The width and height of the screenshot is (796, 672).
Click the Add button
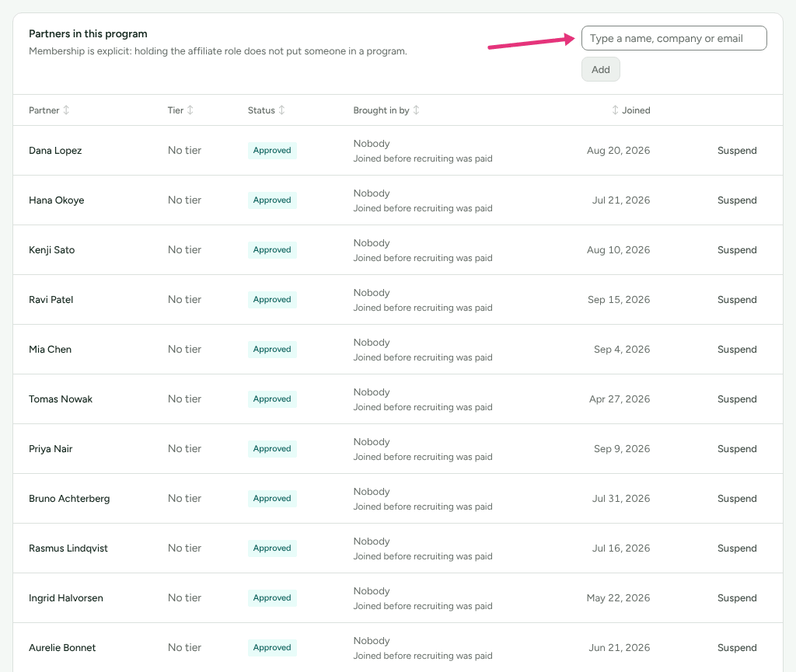601,69
